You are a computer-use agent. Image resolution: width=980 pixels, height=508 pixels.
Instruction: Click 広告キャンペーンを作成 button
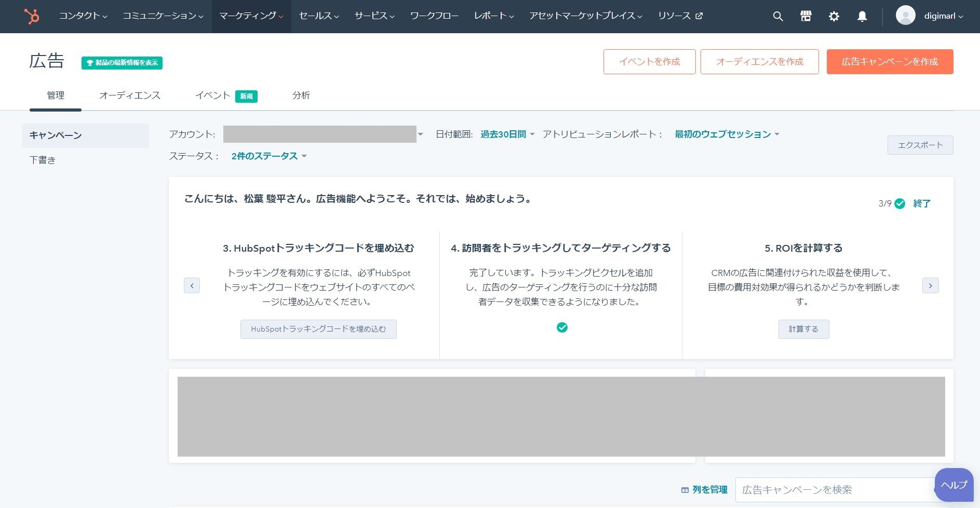(x=890, y=62)
